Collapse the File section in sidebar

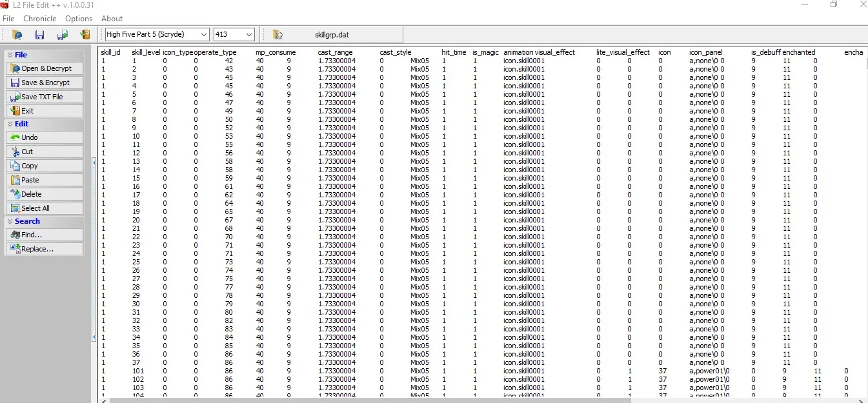coord(45,55)
